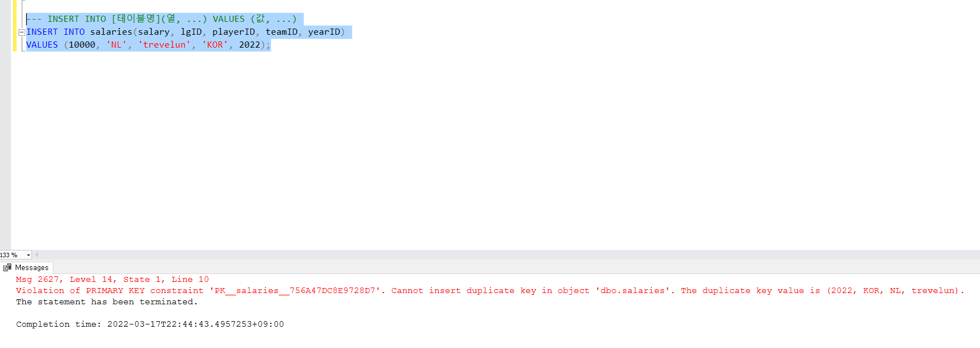The height and width of the screenshot is (348, 980).
Task: Open the 133 % zoom dropdown
Action: coord(29,255)
